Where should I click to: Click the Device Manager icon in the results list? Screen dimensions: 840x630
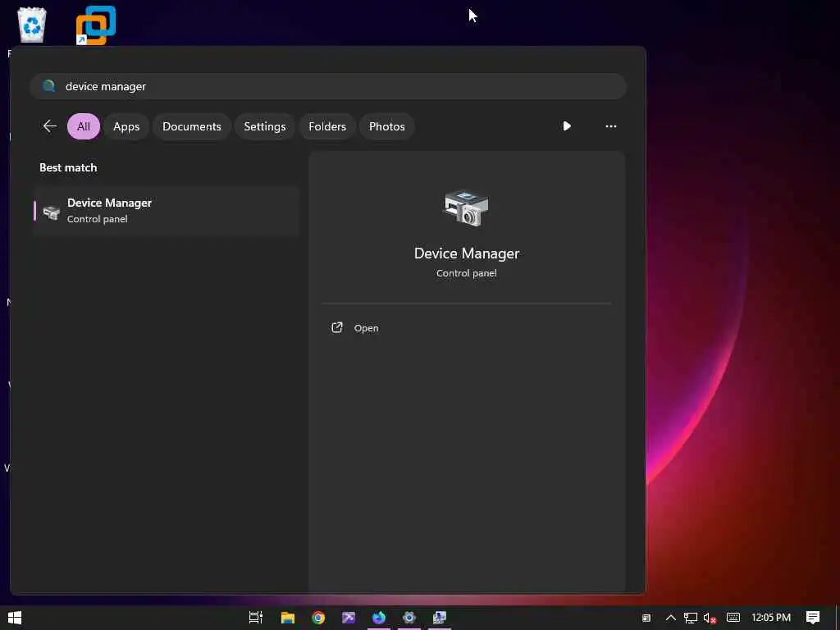pos(52,212)
